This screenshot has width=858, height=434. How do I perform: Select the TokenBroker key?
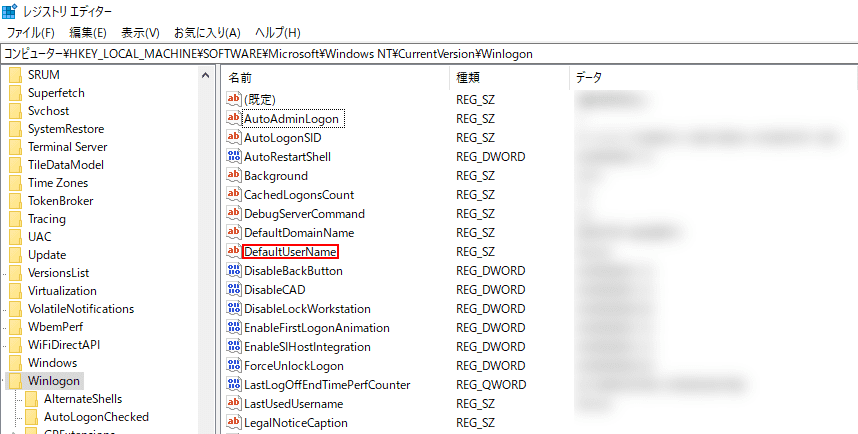[x=60, y=201]
